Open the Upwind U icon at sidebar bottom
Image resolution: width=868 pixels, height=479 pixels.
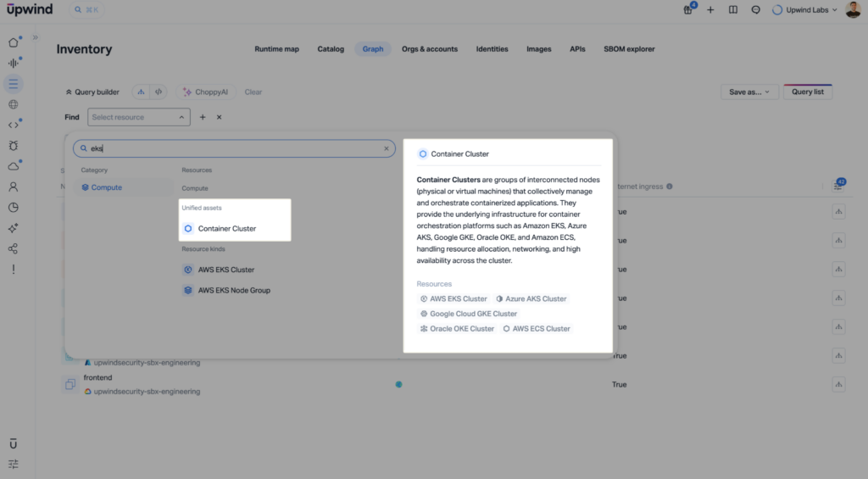click(x=14, y=443)
